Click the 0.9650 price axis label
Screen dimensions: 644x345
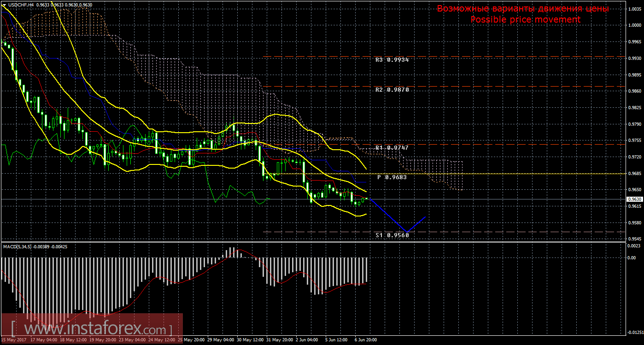(x=635, y=190)
